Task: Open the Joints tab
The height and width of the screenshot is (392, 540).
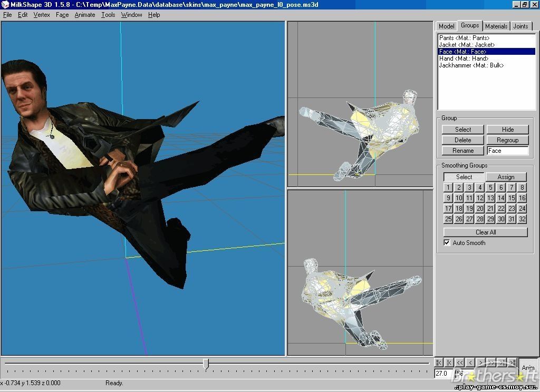Action: tap(520, 26)
